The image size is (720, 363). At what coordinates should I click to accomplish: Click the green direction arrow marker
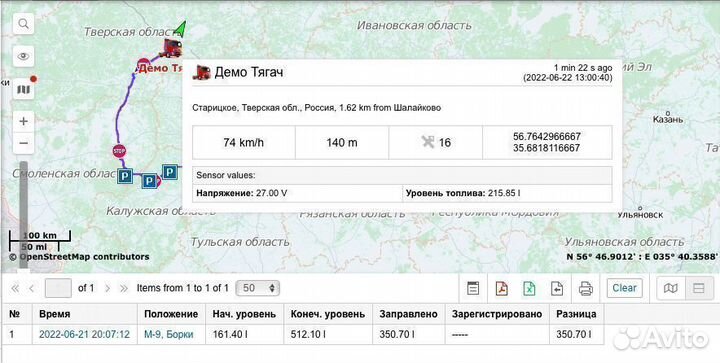coord(181,29)
